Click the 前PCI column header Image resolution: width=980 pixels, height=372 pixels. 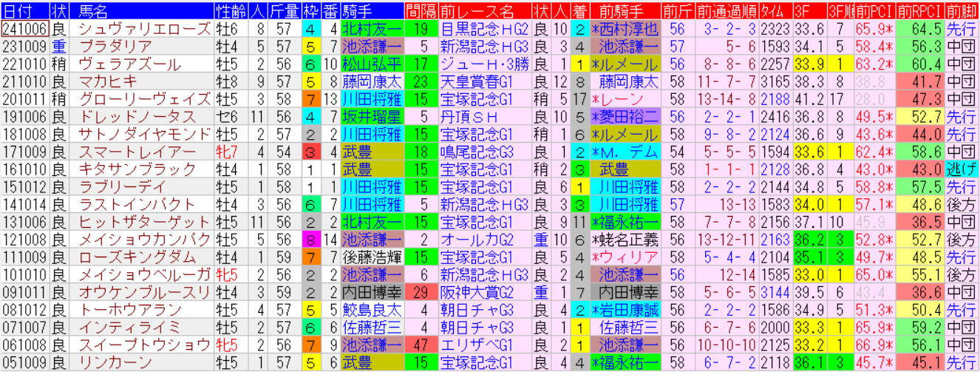[871, 10]
